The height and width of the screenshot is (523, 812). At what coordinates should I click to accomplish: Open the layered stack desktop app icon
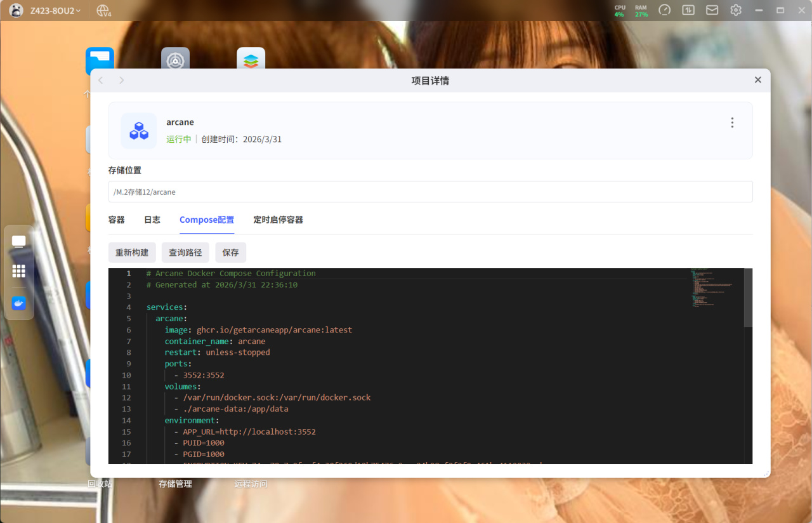click(251, 58)
